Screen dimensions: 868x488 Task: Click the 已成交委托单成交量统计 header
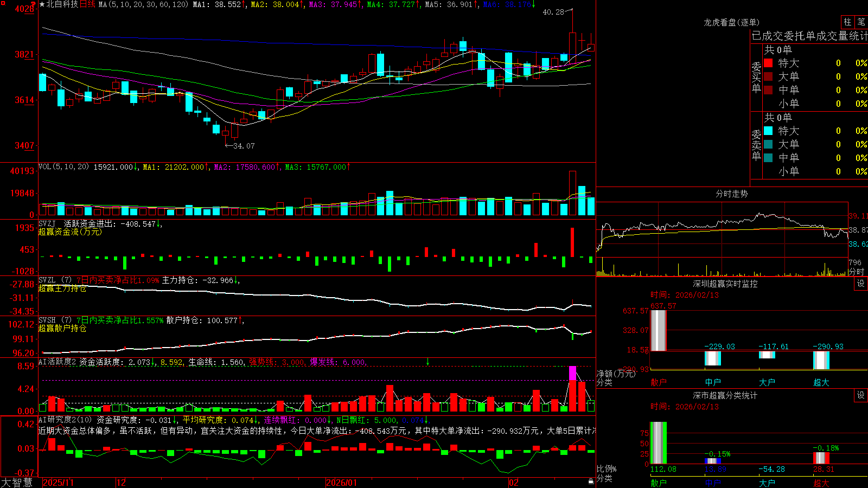click(809, 36)
